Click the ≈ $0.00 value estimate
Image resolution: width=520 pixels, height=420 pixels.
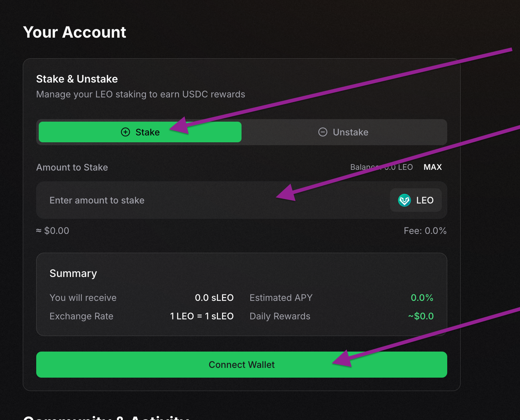coord(53,231)
